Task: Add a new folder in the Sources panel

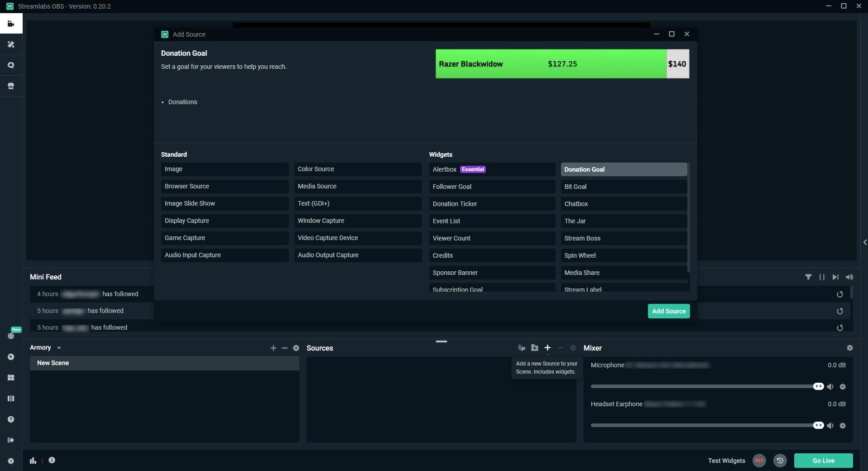Action: pyautogui.click(x=535, y=348)
